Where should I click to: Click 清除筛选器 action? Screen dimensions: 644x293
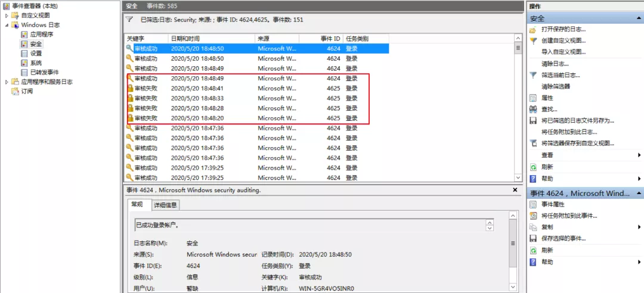click(556, 86)
